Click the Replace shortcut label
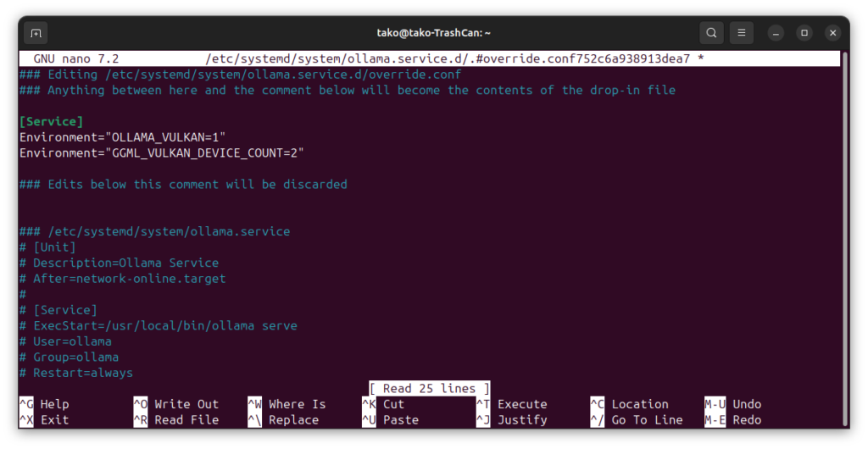This screenshot has height=449, width=868. (293, 419)
